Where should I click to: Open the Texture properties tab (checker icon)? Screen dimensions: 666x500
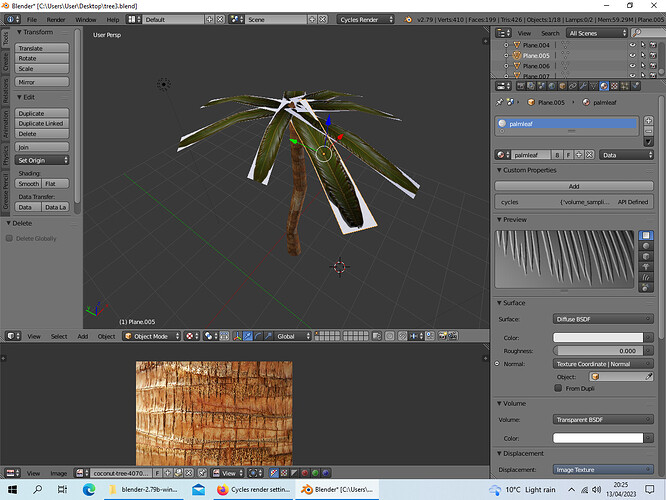pyautogui.click(x=614, y=86)
